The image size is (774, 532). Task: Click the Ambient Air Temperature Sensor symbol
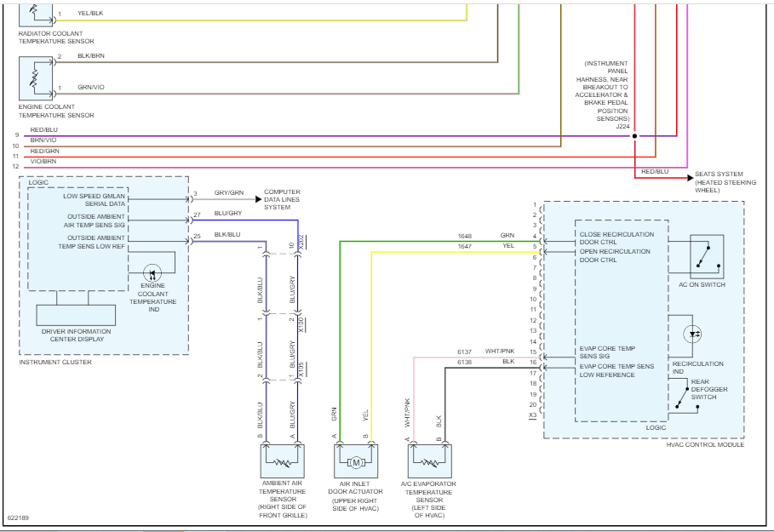281,461
